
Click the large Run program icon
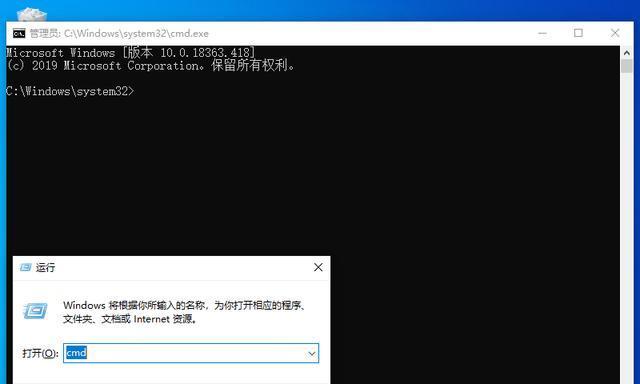35,311
